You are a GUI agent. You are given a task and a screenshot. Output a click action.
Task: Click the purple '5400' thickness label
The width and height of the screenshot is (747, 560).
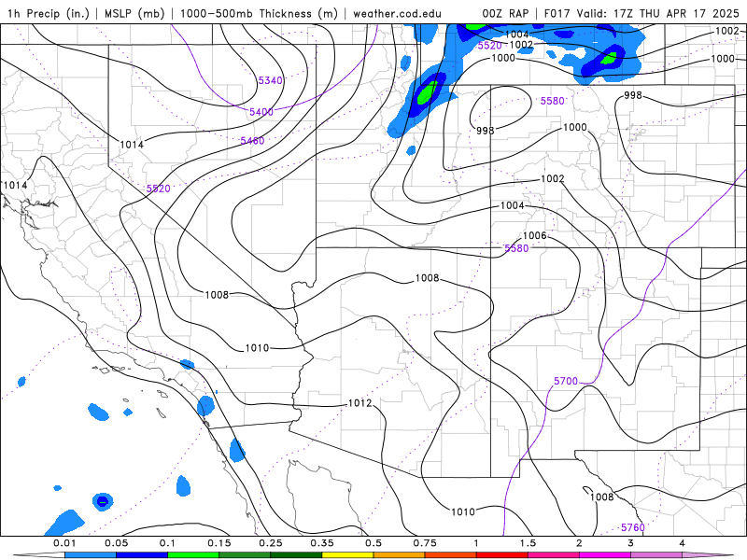pos(261,112)
